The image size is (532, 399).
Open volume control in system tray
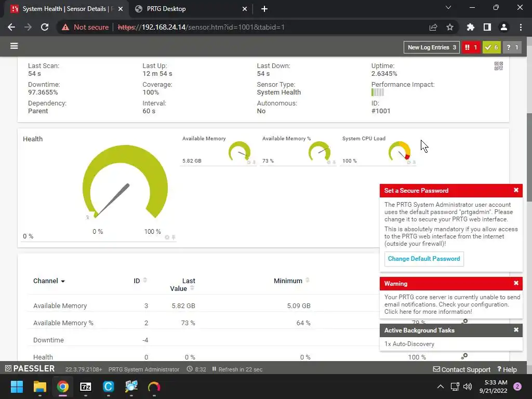[468, 387]
